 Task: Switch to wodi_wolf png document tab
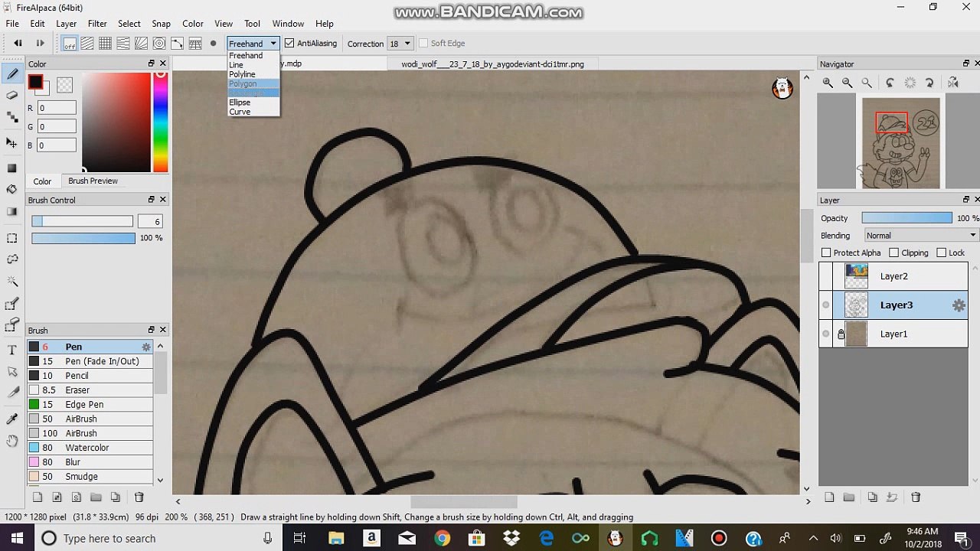pyautogui.click(x=492, y=64)
